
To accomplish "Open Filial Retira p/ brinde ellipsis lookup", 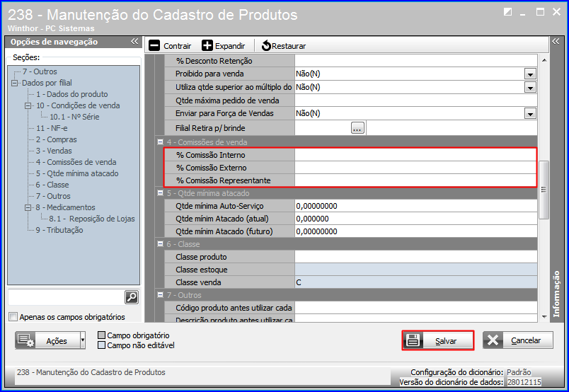I will click(x=357, y=128).
